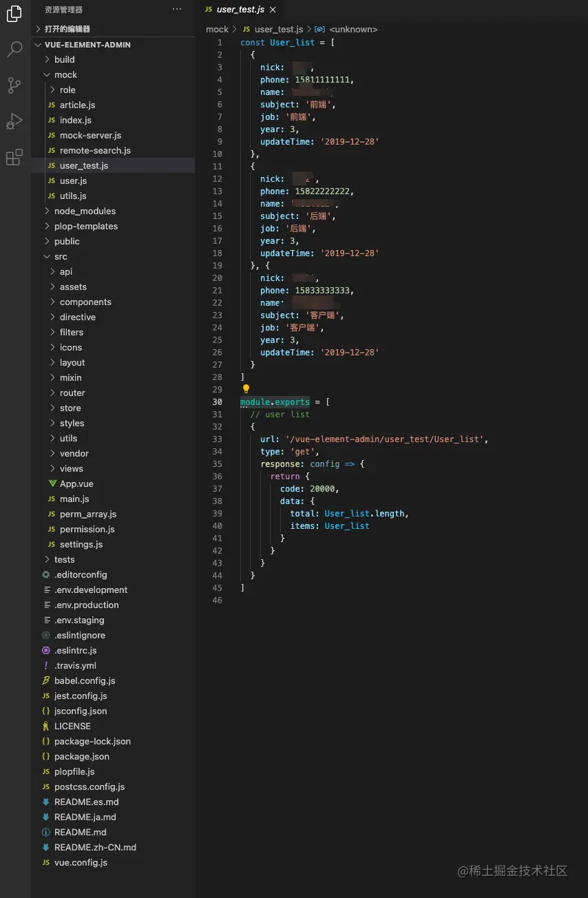Open the Source Control view icon

coord(14,85)
